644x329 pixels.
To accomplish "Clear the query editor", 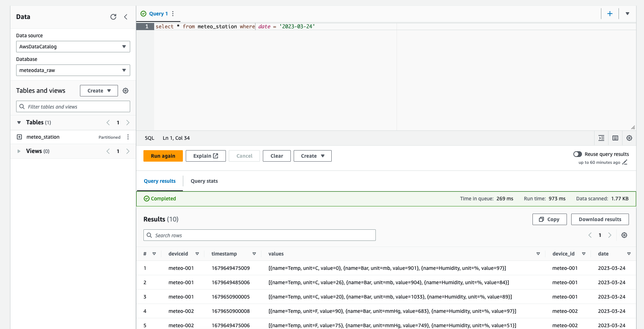I will coord(277,156).
